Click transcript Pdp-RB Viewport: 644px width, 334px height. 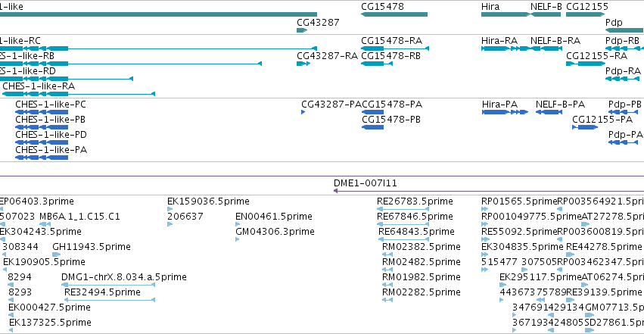[x=624, y=48]
